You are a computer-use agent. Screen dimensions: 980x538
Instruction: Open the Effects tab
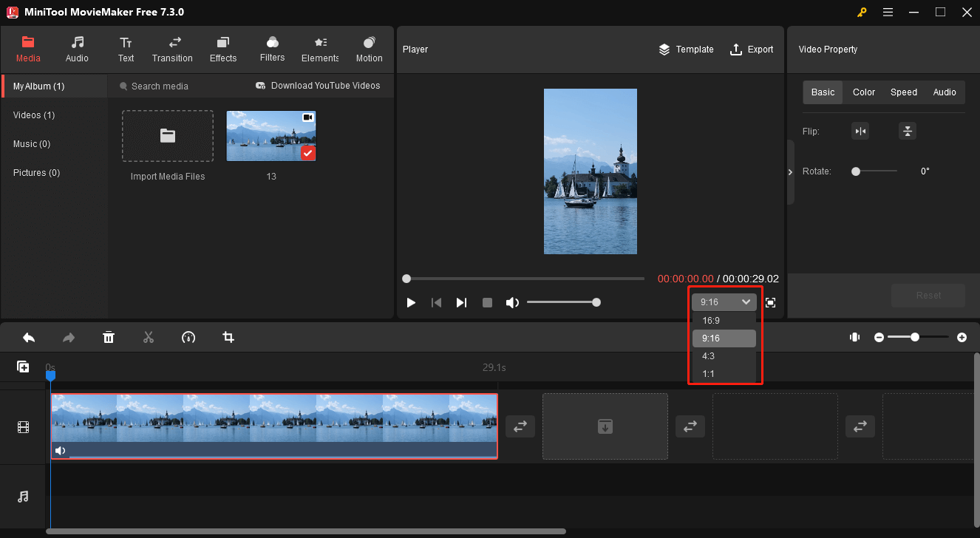[223, 49]
